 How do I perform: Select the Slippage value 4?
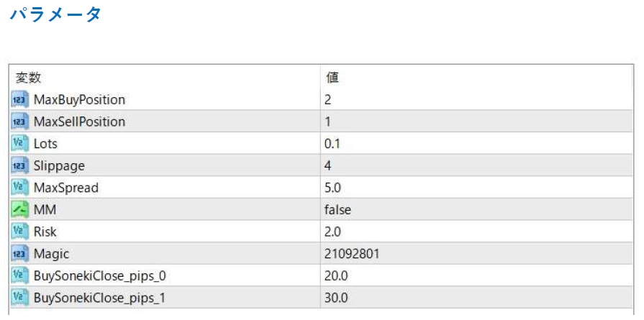point(328,165)
